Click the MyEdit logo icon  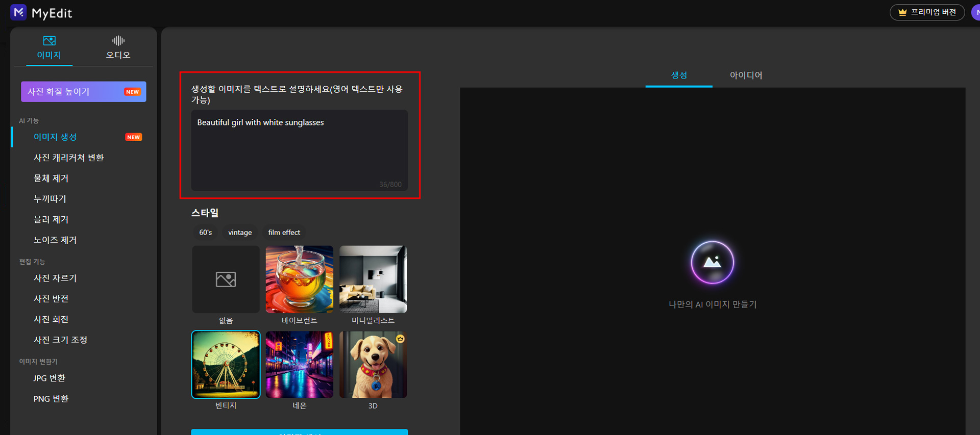coord(18,12)
